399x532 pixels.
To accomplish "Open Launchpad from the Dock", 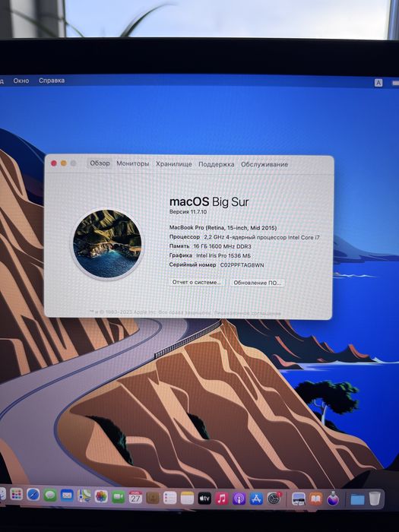I will (16, 494).
